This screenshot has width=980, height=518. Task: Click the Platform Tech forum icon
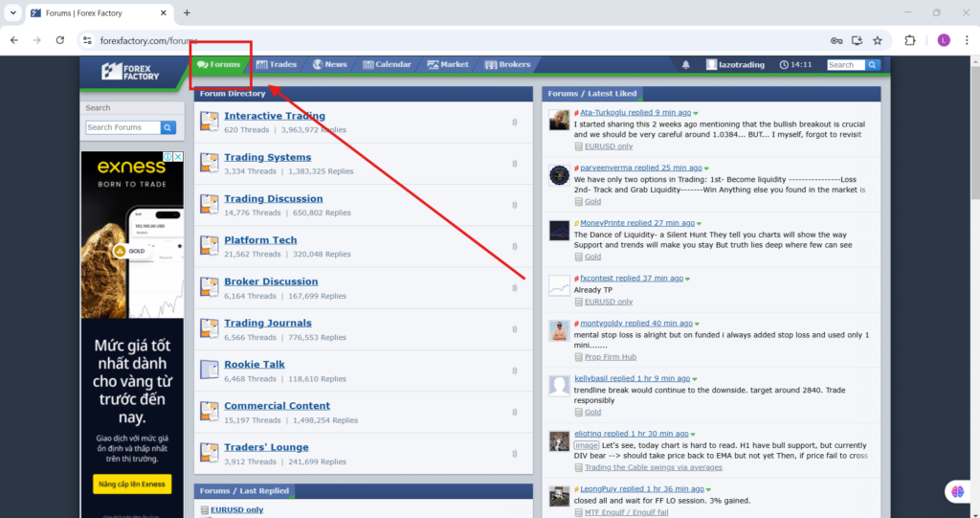(x=210, y=245)
